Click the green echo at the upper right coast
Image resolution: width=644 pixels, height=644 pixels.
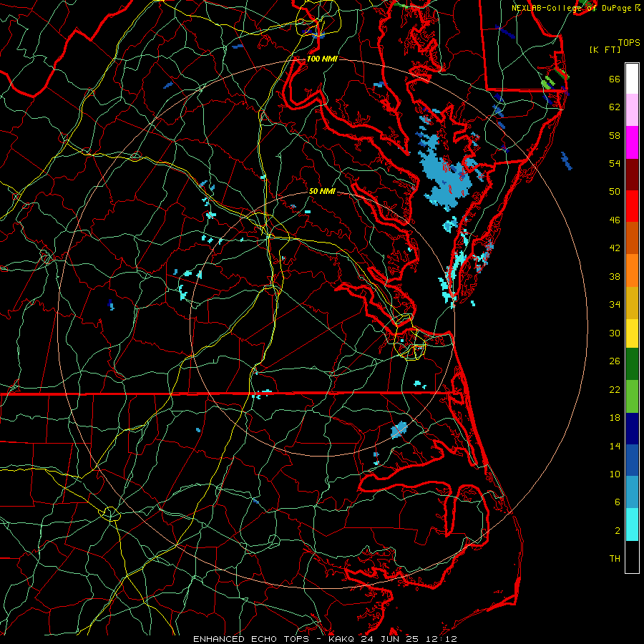[547, 82]
